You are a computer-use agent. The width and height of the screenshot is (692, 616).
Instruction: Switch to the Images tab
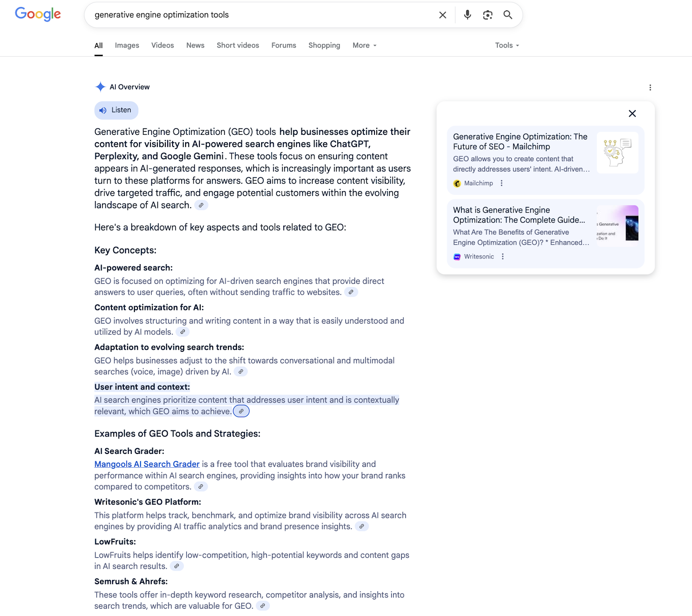pyautogui.click(x=127, y=45)
